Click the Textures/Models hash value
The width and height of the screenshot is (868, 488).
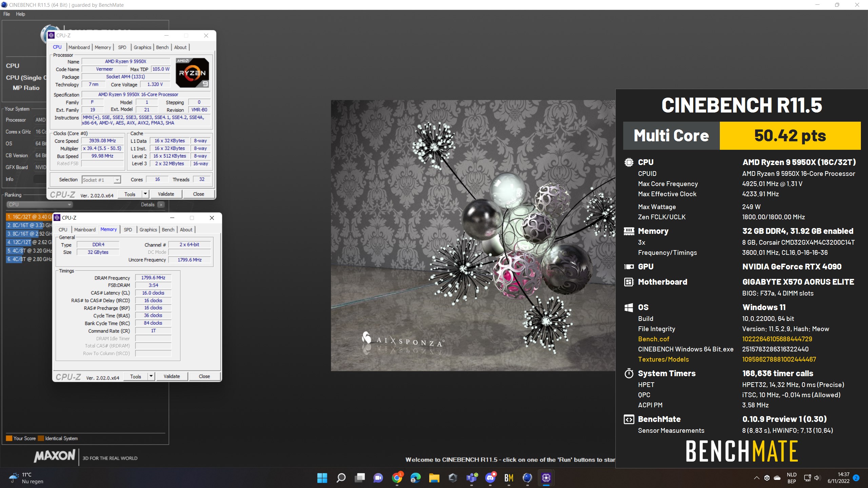779,359
